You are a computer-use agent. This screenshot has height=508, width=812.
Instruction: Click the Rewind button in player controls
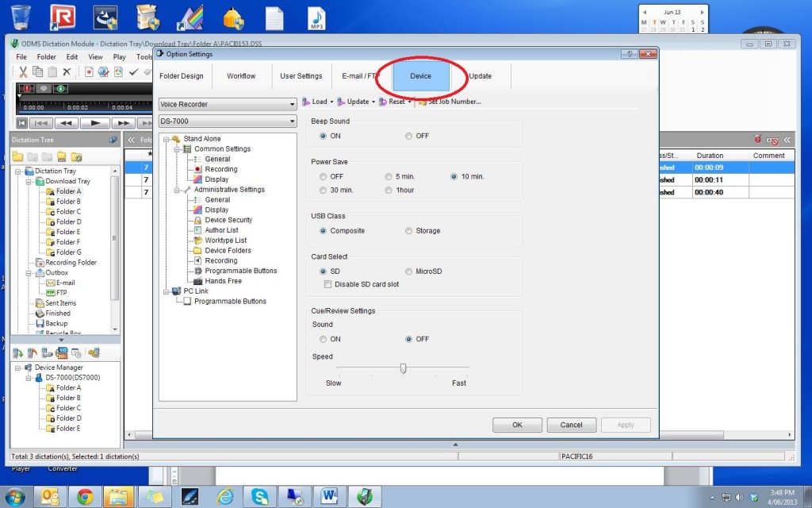[67, 123]
